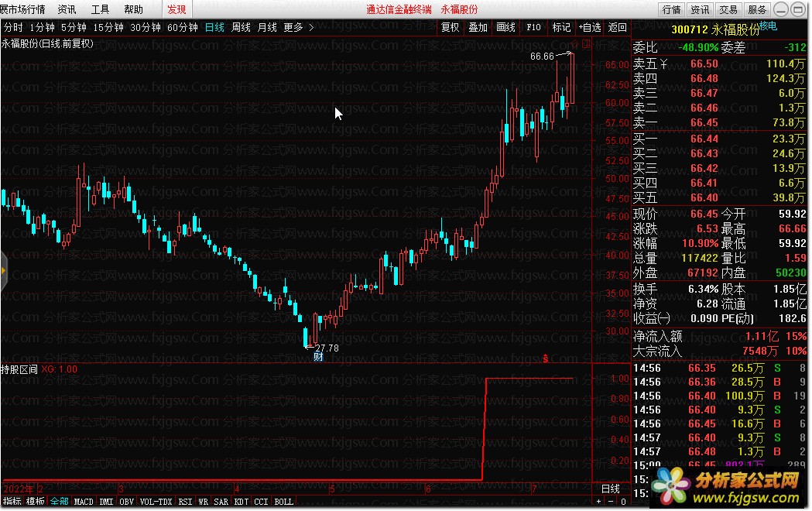Click the 大宗流入 value 7548万

760,351
